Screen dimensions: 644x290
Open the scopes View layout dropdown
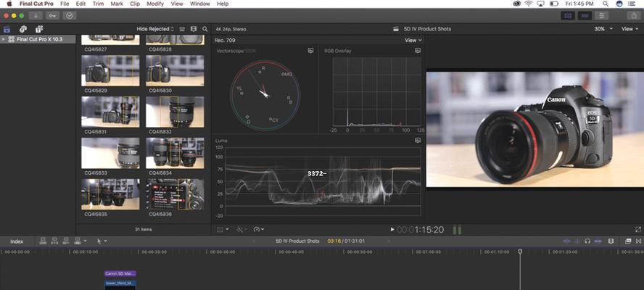[413, 41]
